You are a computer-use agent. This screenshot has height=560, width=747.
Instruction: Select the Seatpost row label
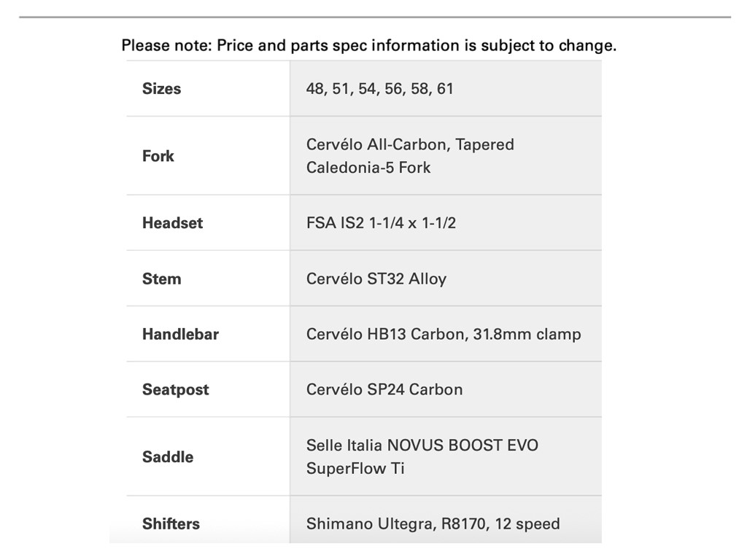click(175, 389)
